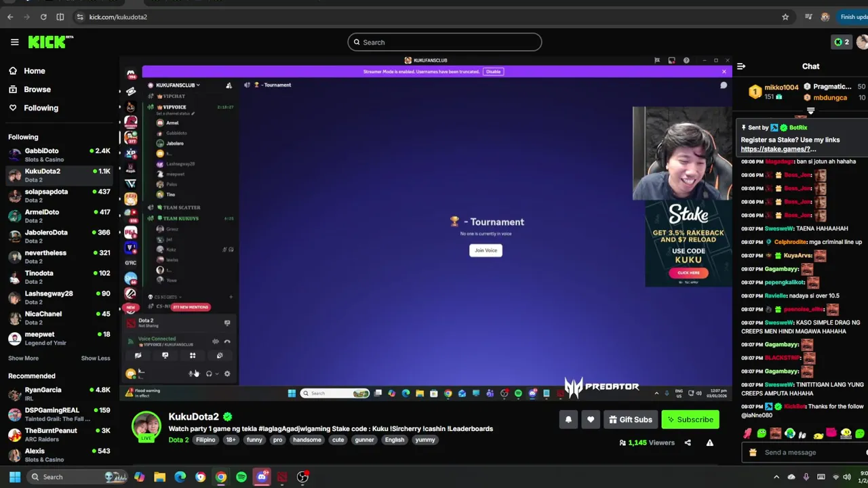Select the English stream tag

coord(395,440)
